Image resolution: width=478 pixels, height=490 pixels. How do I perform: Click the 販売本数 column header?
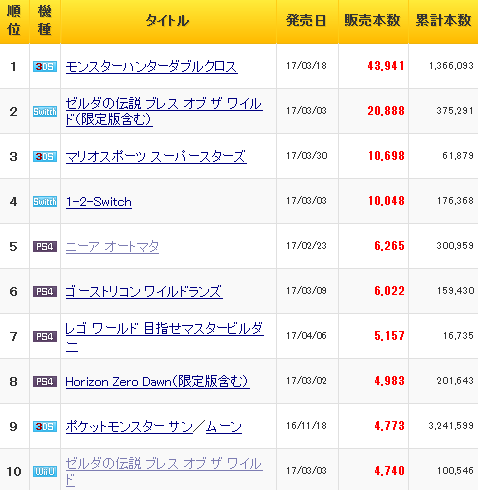pyautogui.click(x=372, y=21)
